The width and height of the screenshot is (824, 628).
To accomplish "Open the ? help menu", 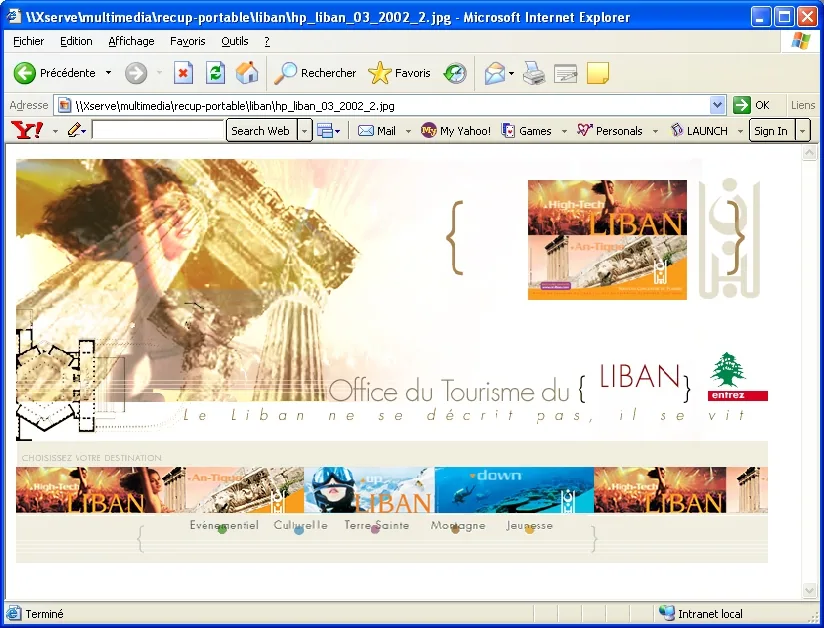I will pyautogui.click(x=267, y=41).
